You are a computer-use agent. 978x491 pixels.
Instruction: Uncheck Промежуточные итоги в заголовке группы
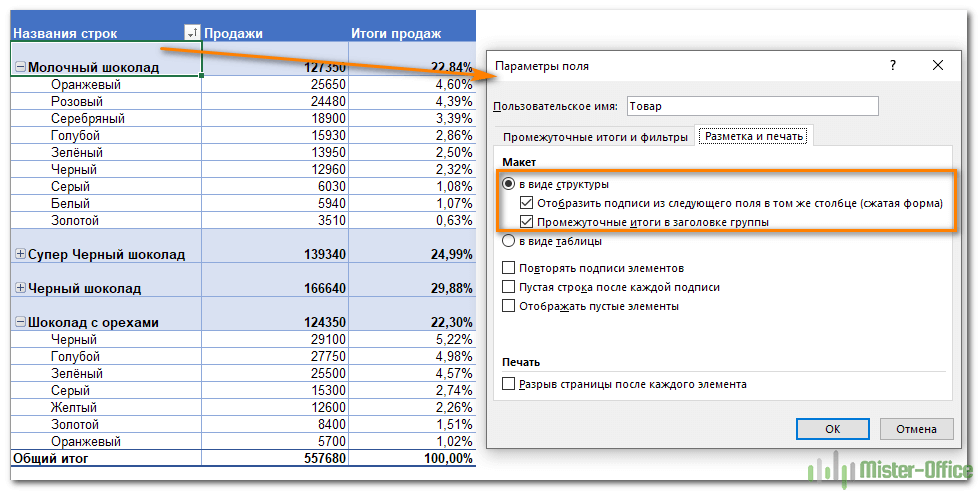click(x=527, y=222)
